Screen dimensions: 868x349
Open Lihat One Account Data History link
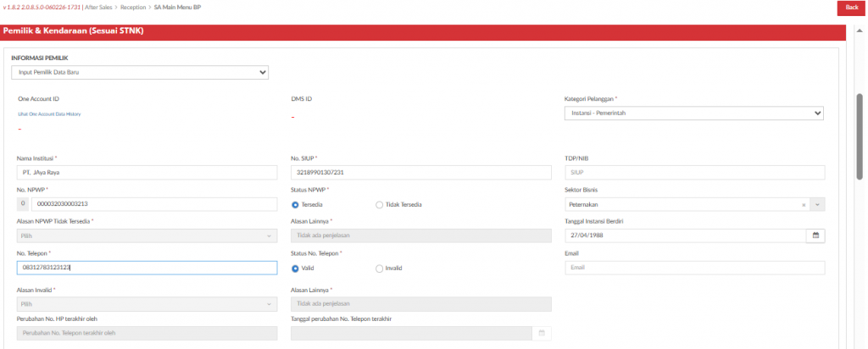point(49,114)
